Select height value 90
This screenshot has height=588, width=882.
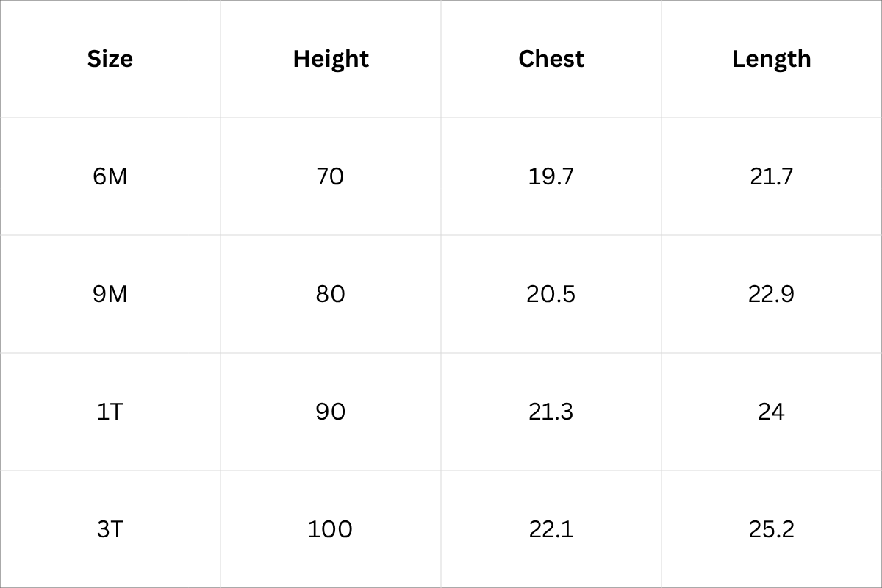(x=331, y=412)
